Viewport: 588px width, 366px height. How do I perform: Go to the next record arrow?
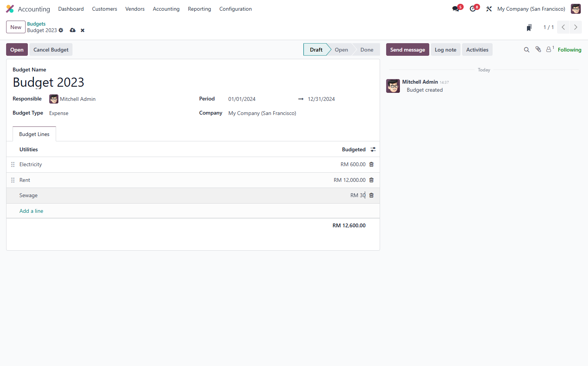click(576, 27)
